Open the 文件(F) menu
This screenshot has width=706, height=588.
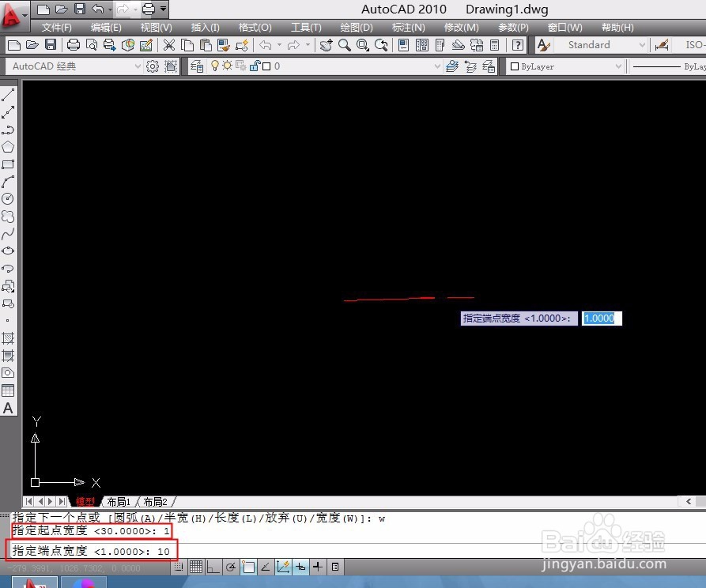click(57, 28)
